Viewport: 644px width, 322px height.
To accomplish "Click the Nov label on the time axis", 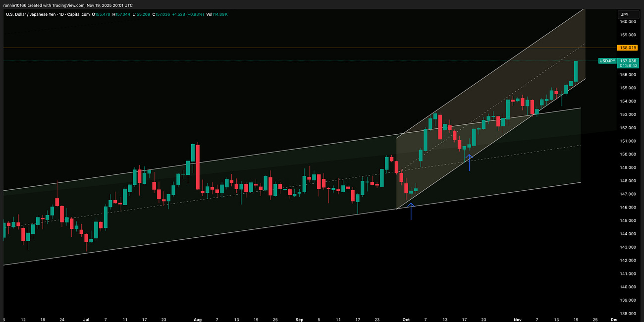I will [518, 320].
